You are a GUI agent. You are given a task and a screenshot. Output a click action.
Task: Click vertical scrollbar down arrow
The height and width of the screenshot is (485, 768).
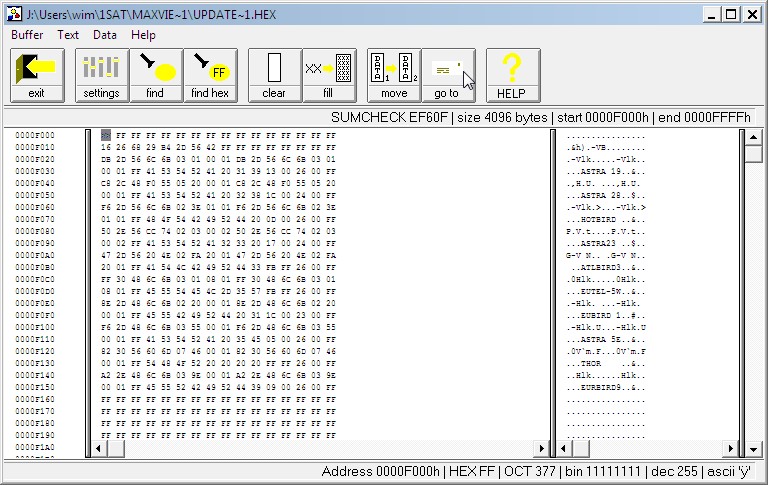point(753,448)
